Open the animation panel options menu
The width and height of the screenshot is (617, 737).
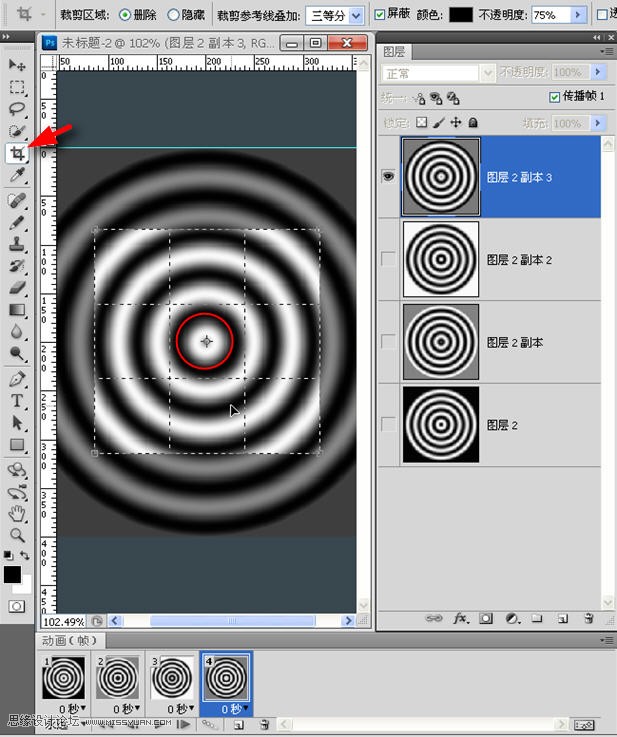(x=606, y=640)
